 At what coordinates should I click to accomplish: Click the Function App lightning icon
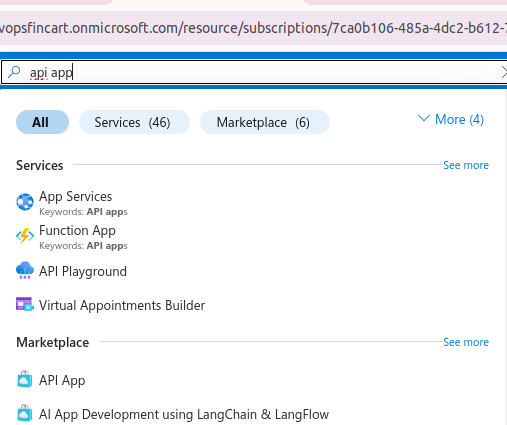(25, 236)
